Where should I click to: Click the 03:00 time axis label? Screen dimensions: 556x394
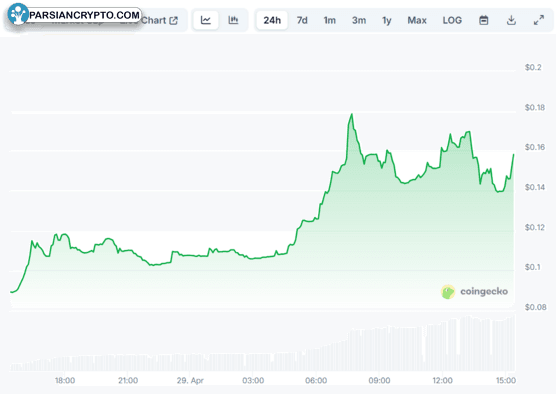click(x=253, y=381)
